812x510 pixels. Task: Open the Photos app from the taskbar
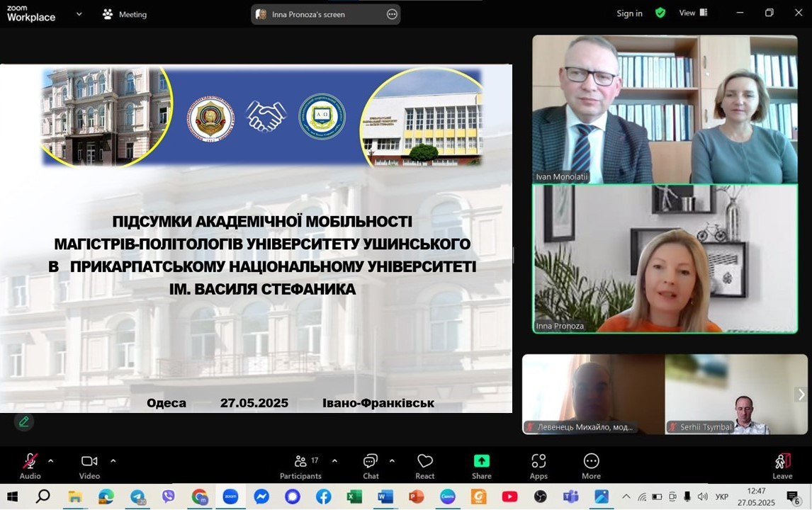pyautogui.click(x=602, y=497)
